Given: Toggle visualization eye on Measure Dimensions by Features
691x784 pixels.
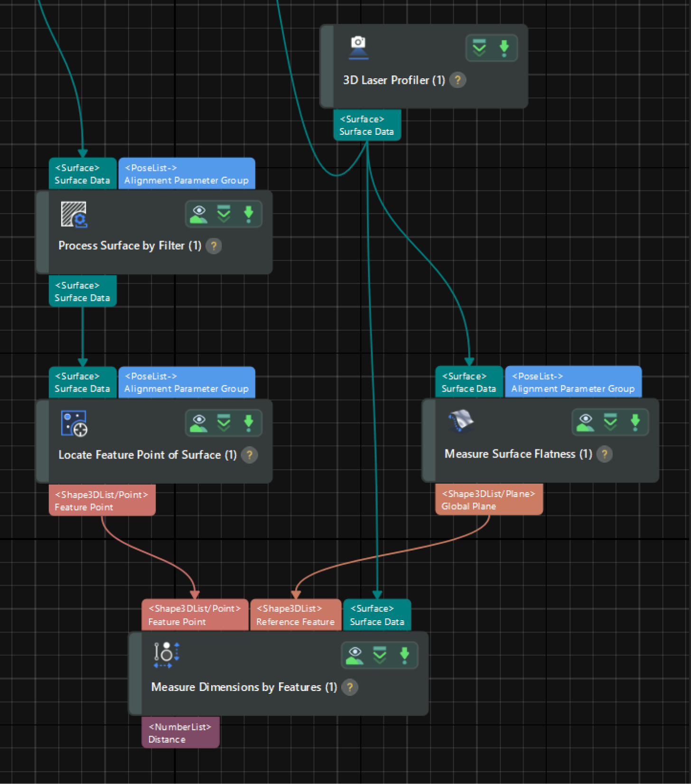Looking at the screenshot, I should (x=355, y=655).
